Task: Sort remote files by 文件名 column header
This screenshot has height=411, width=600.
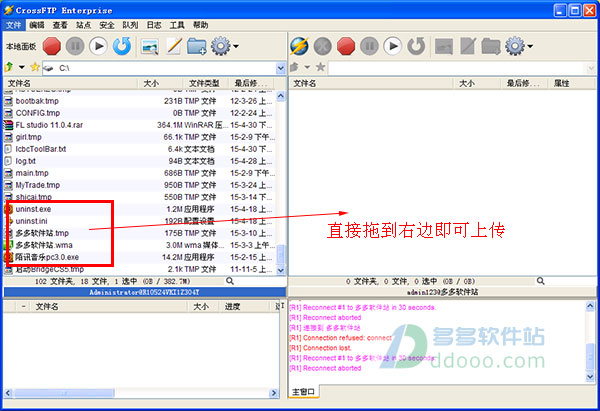Action: (371, 83)
